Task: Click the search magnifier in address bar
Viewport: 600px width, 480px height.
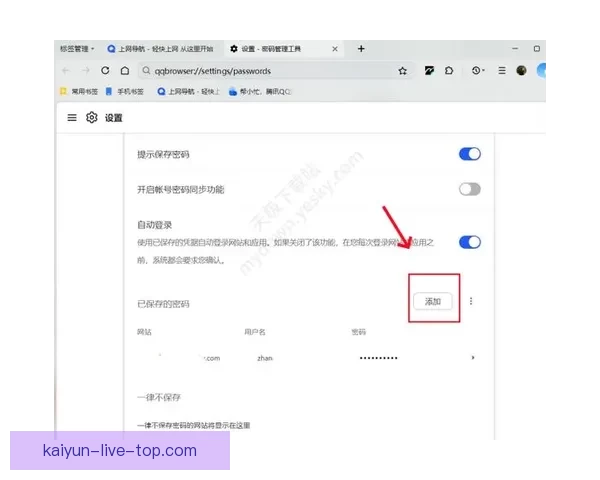Action: tap(146, 70)
